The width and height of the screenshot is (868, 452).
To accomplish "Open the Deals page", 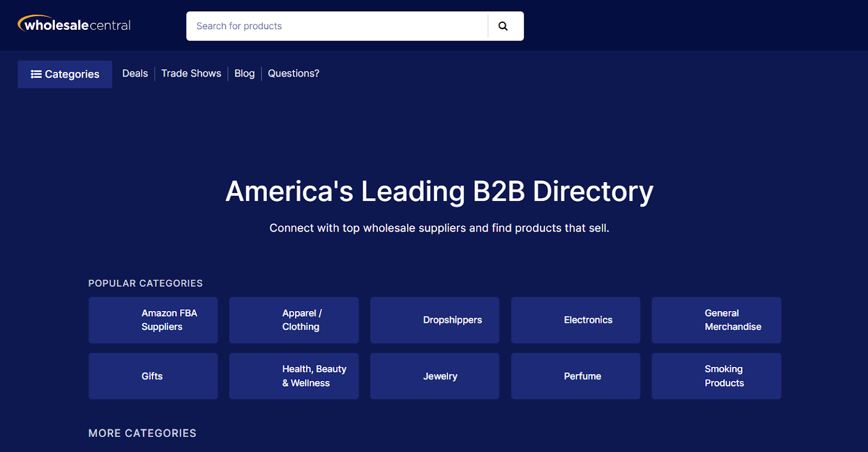I will 135,73.
